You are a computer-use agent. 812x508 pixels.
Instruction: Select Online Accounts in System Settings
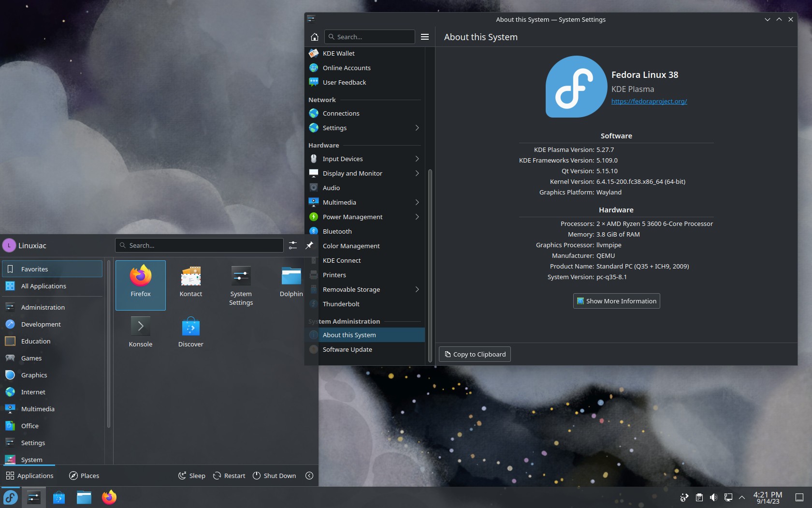pyautogui.click(x=347, y=68)
